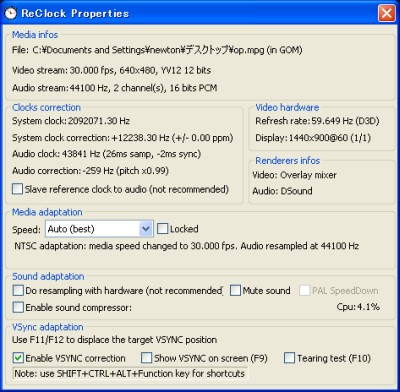Check the Mute sound box
This screenshot has height=392, width=400.
[235, 290]
